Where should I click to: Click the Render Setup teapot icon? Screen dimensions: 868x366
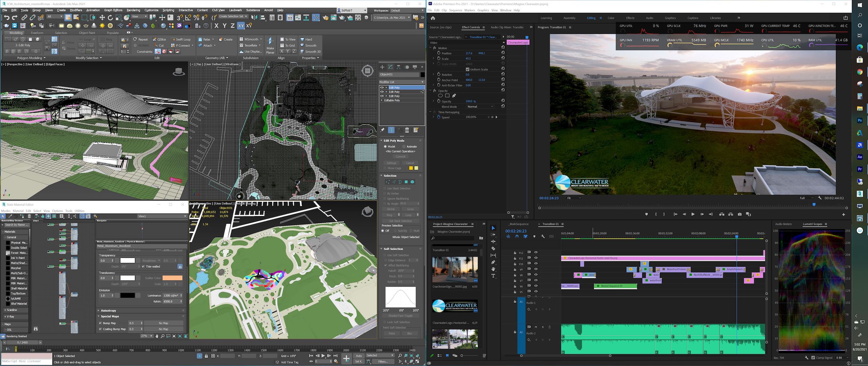[325, 17]
